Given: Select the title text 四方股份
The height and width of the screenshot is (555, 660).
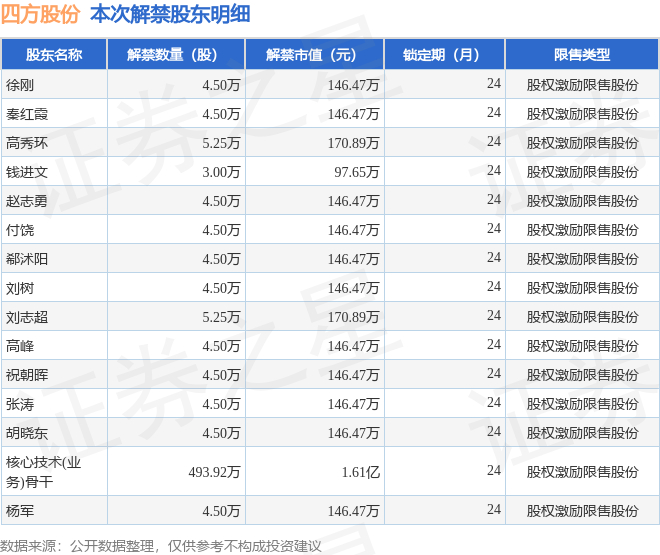Looking at the screenshot, I should (x=40, y=14).
